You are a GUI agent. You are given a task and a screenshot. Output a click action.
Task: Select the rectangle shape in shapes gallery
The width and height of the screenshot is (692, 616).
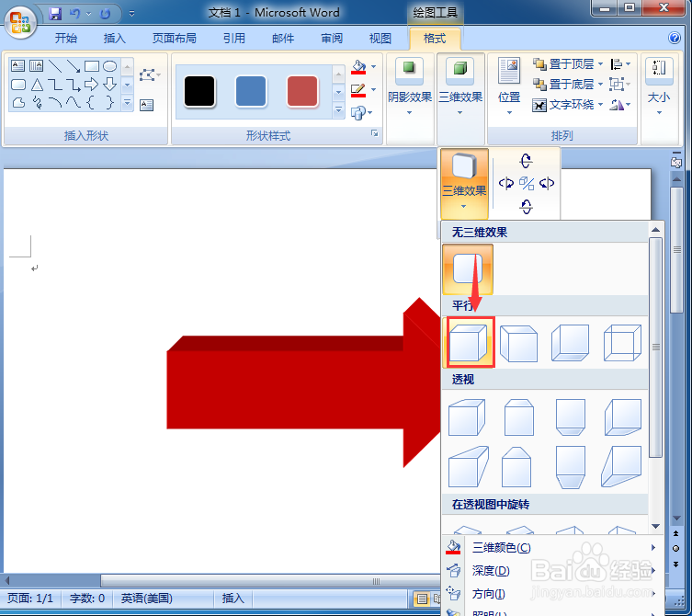[91, 66]
